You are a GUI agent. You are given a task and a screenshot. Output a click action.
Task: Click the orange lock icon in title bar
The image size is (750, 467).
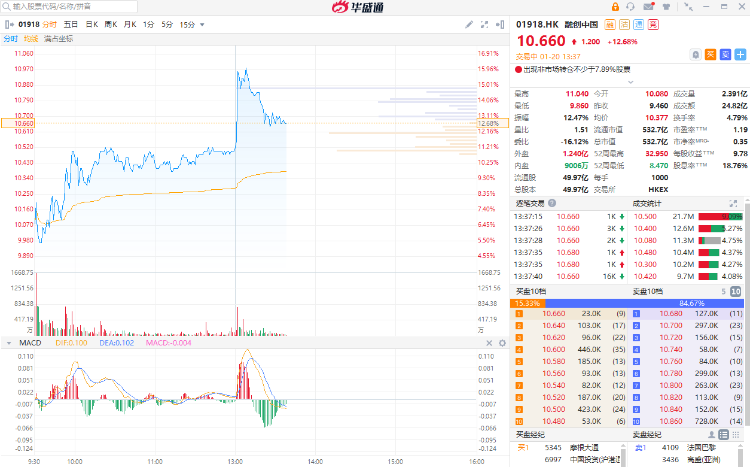pyautogui.click(x=615, y=7)
